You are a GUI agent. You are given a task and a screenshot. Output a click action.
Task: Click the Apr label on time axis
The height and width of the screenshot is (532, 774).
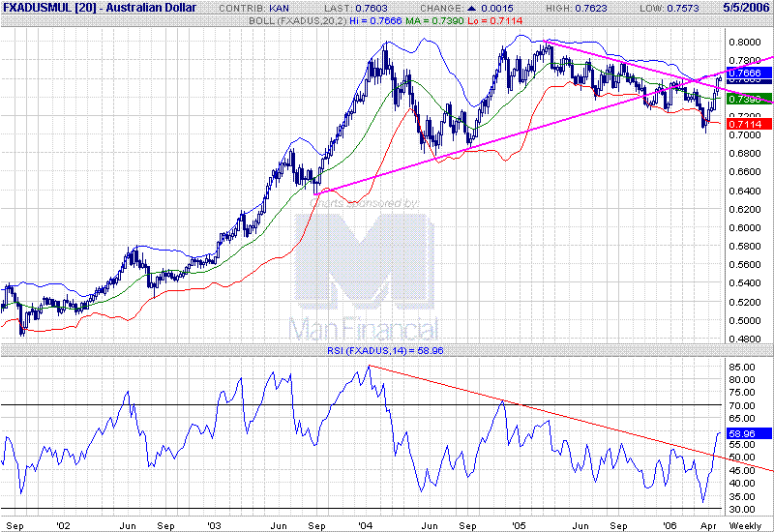708,525
